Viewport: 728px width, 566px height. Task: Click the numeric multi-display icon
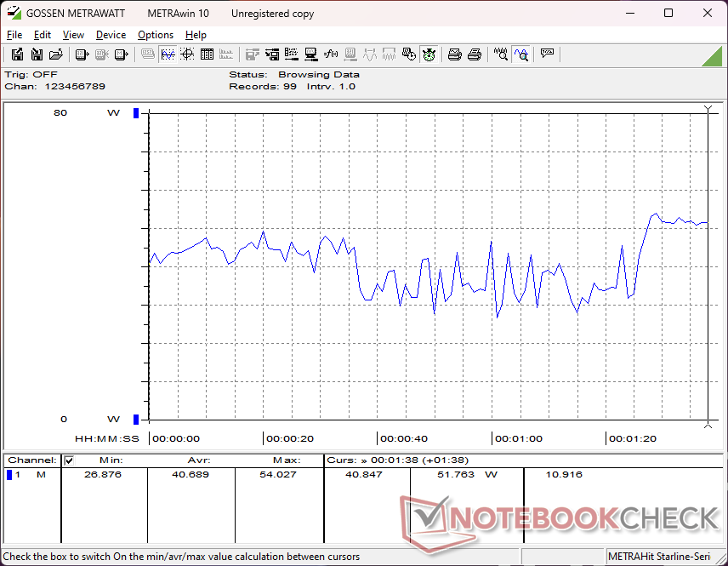point(148,54)
